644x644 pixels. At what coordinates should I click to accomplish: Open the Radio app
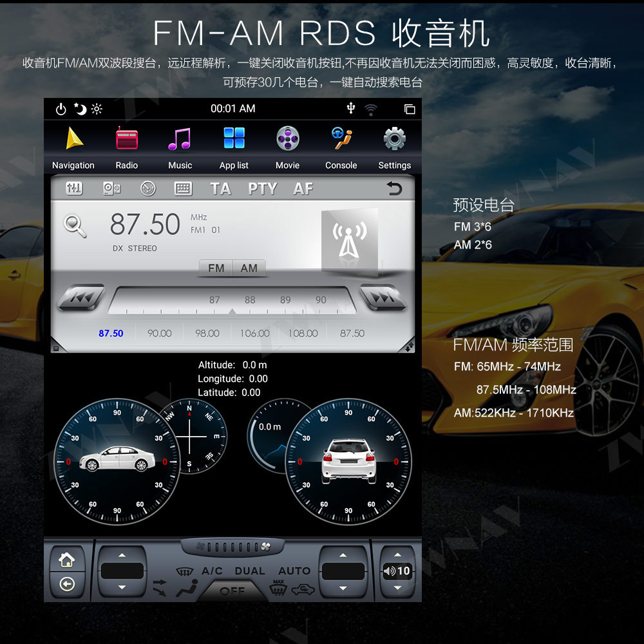tap(126, 148)
